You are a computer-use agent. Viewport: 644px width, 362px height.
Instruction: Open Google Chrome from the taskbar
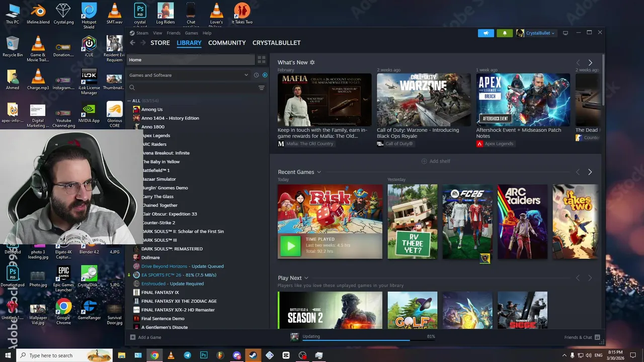tap(154, 355)
